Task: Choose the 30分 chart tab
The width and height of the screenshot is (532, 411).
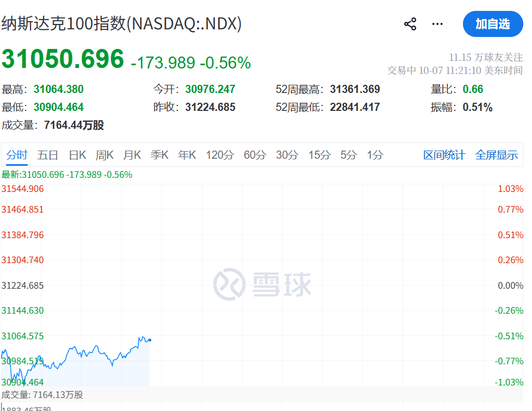Action: click(287, 155)
